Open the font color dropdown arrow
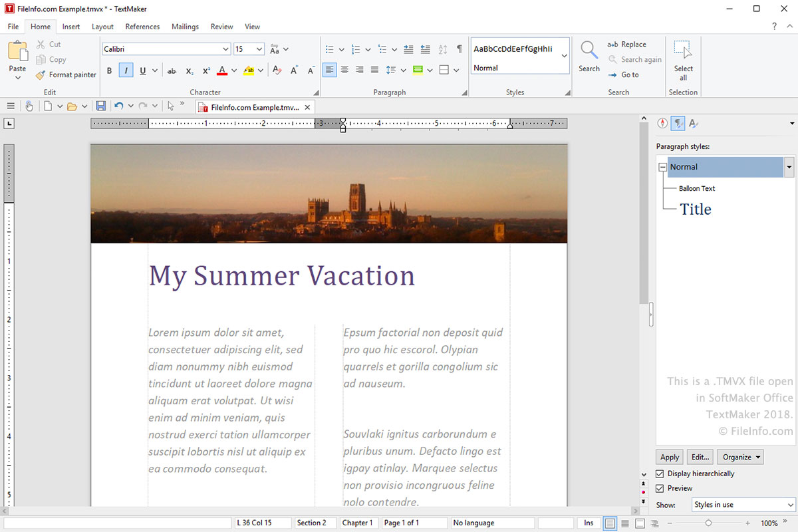798x532 pixels. click(233, 70)
